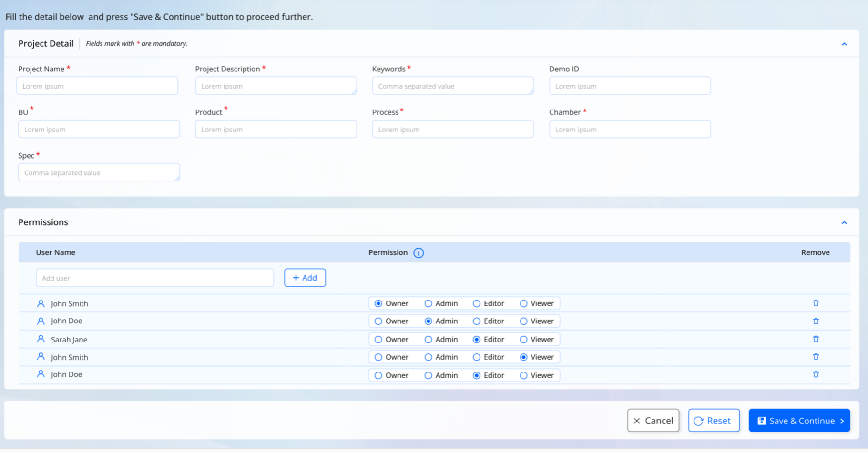Click user icon of John Doe marked Admin
Image resolution: width=868 pixels, height=452 pixels.
(41, 321)
